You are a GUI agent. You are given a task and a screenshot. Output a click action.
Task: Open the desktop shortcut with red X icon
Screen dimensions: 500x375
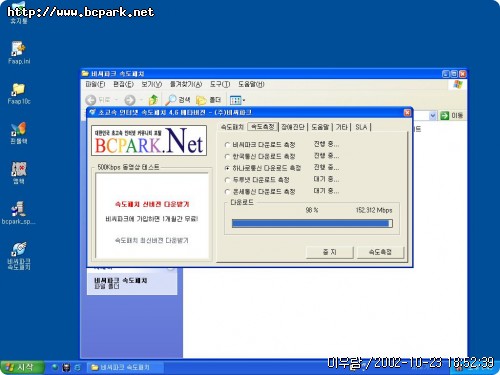pos(18,173)
